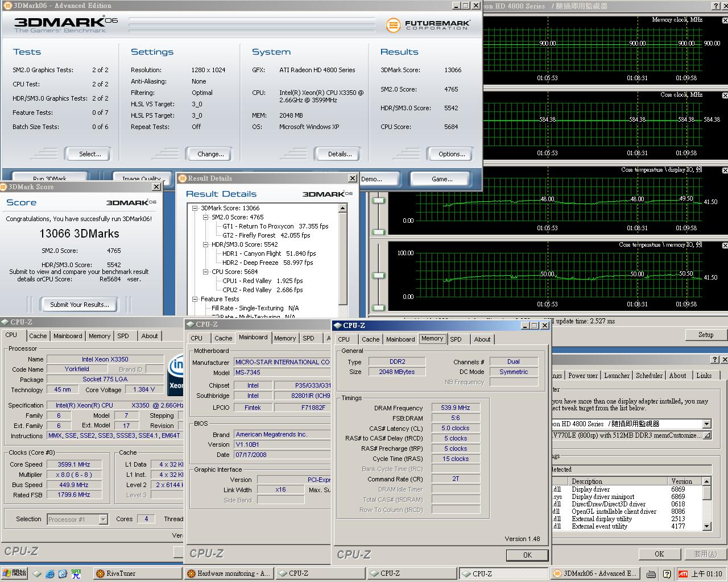Click the Options... results button

pyautogui.click(x=450, y=154)
